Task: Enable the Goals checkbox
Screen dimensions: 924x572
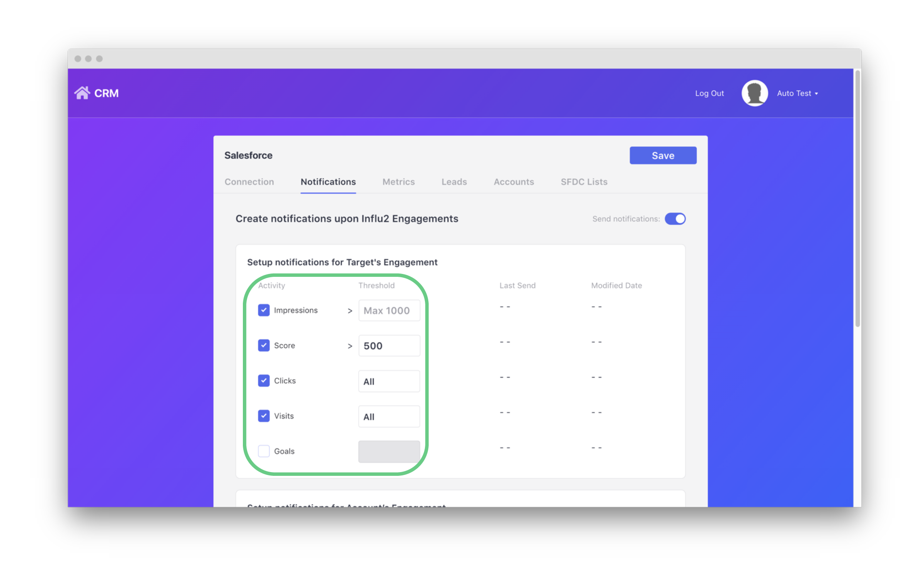Action: click(x=264, y=451)
